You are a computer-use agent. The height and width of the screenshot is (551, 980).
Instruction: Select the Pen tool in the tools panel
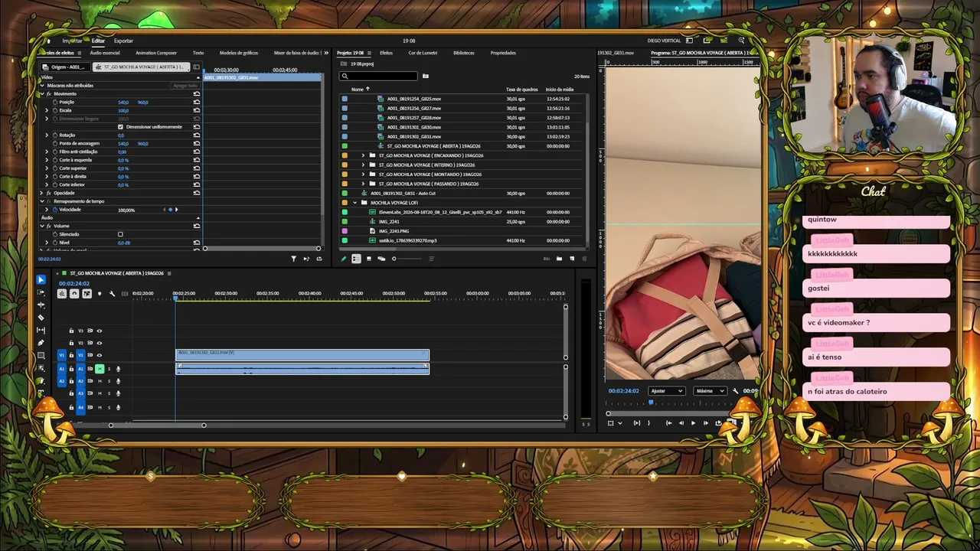point(41,343)
